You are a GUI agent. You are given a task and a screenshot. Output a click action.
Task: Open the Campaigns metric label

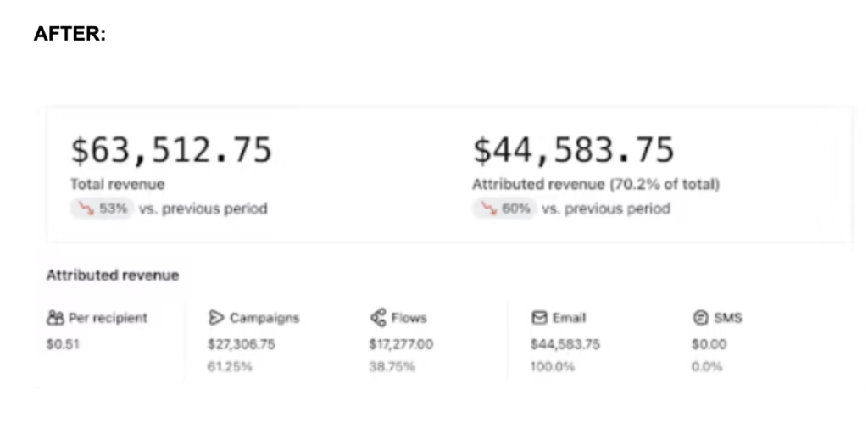264,318
